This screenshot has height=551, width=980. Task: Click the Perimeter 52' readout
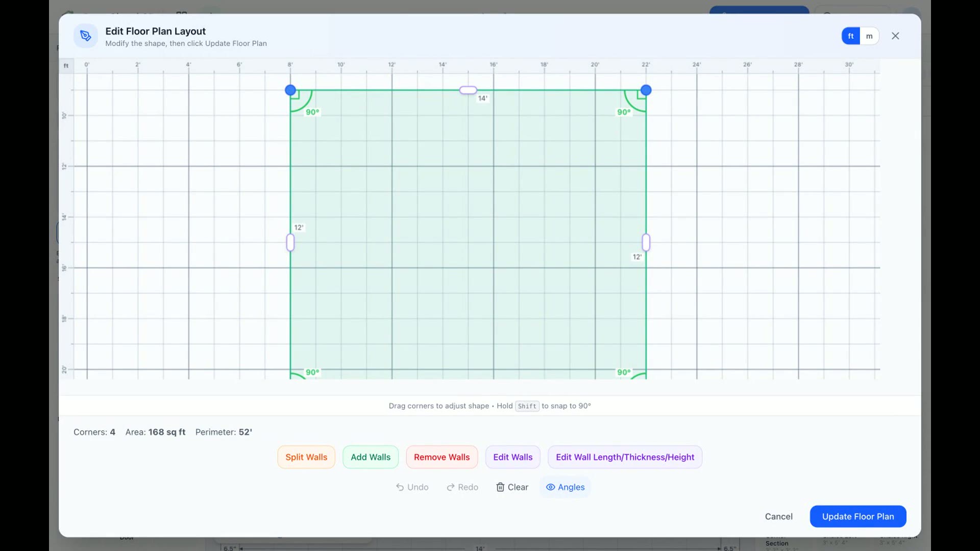(224, 432)
